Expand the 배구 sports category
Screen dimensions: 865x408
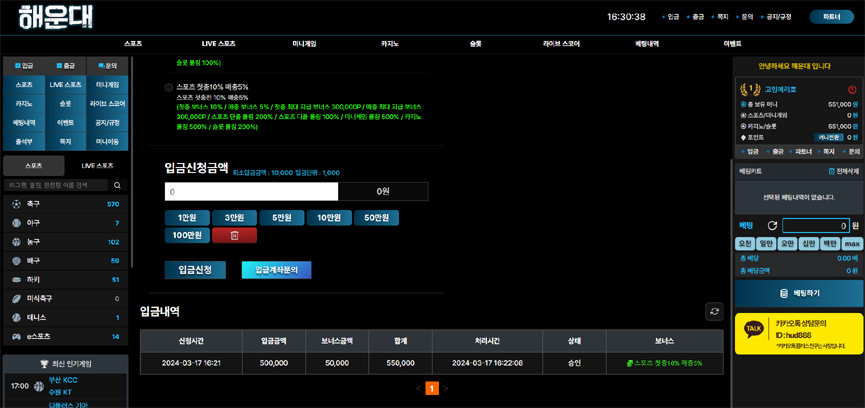pos(65,261)
